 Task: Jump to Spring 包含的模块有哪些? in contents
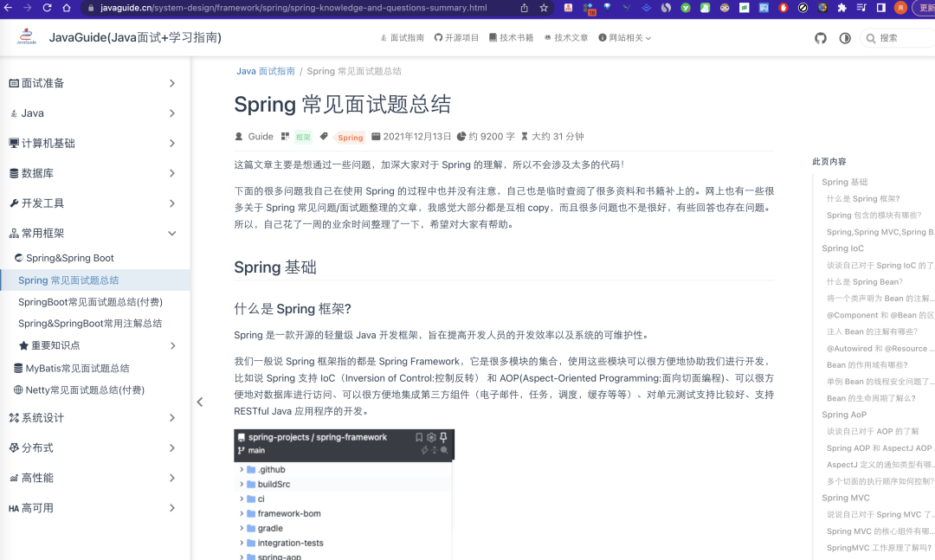(874, 216)
